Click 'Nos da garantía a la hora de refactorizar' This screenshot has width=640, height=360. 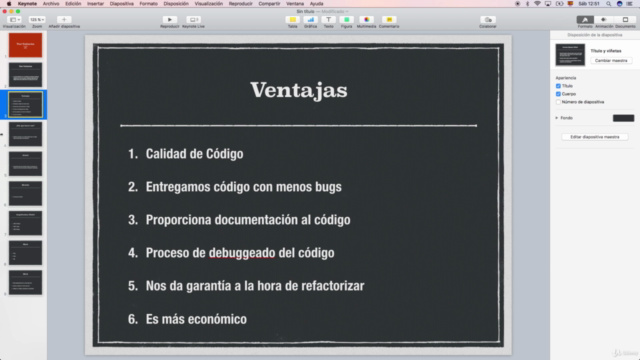tap(255, 286)
